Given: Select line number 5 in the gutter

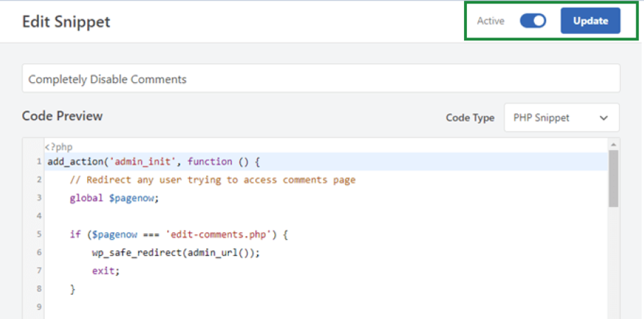Looking at the screenshot, I should [x=38, y=235].
